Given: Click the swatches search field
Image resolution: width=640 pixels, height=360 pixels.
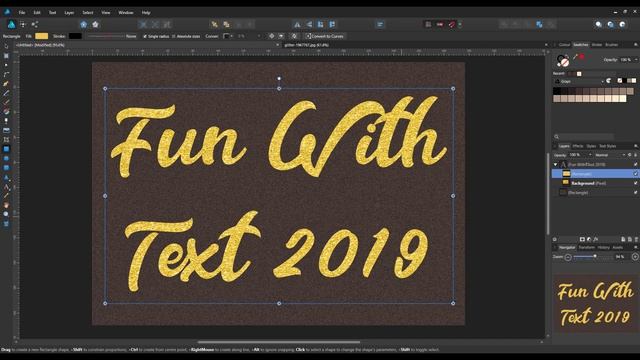Looking at the screenshot, I should tap(584, 137).
